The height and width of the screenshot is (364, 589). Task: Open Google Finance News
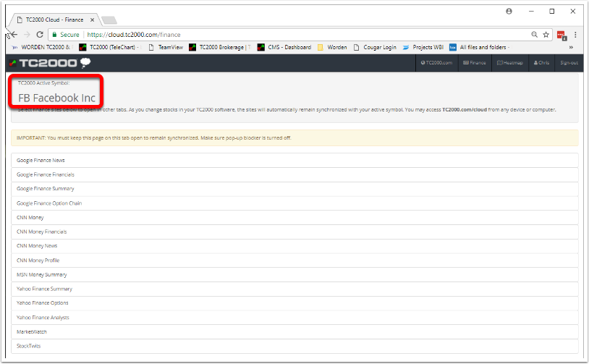click(x=294, y=161)
